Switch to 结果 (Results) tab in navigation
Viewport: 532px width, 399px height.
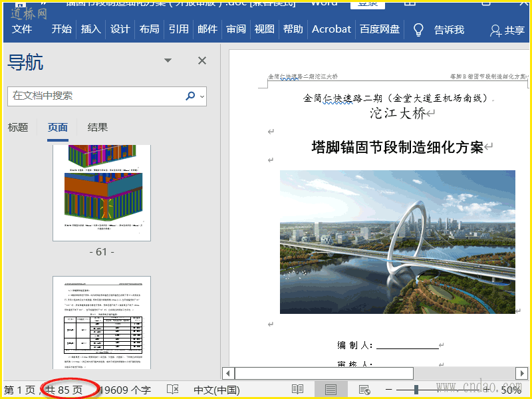tap(98, 127)
